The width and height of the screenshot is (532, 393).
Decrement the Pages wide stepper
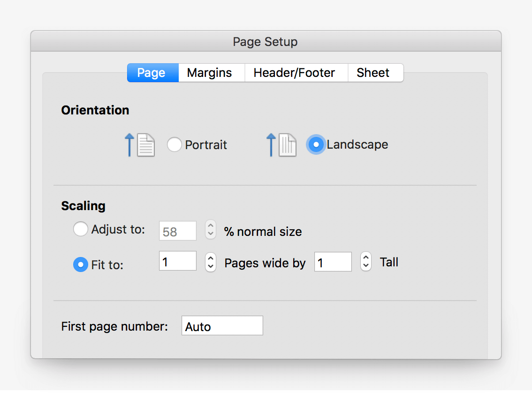click(x=211, y=266)
